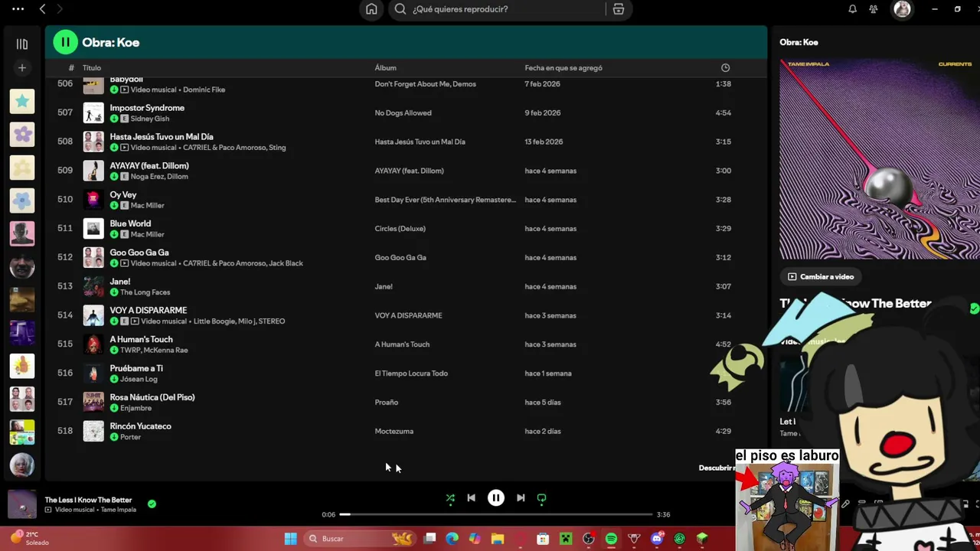The image size is (980, 551).
Task: Open the blue flower playlist in sidebar
Action: [22, 201]
